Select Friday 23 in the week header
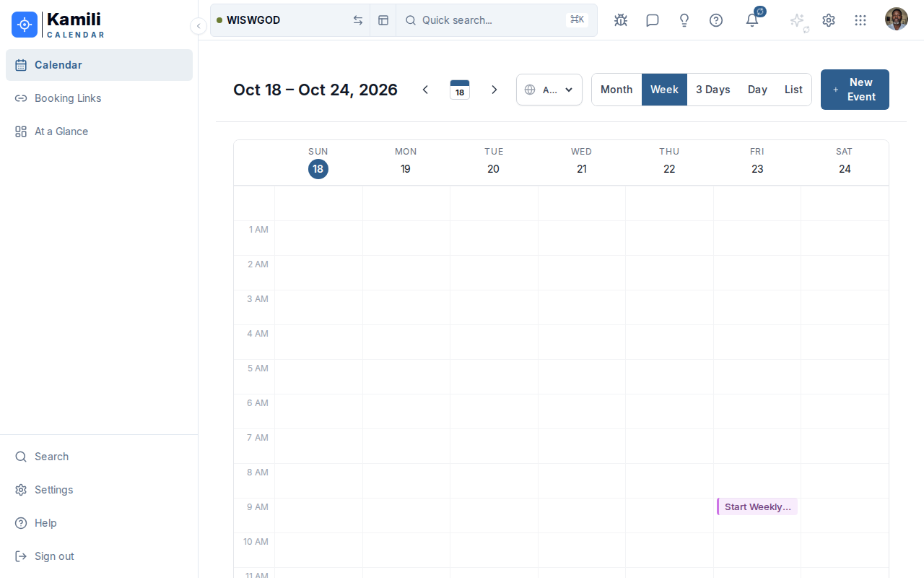The image size is (924, 578). point(757,169)
